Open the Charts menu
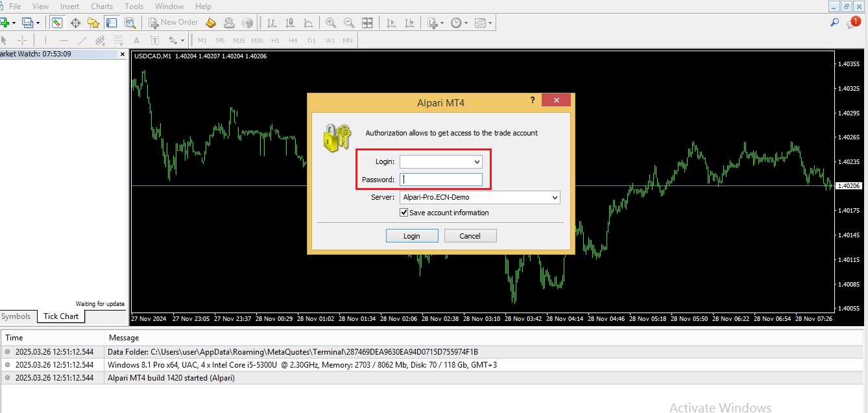 pyautogui.click(x=102, y=6)
